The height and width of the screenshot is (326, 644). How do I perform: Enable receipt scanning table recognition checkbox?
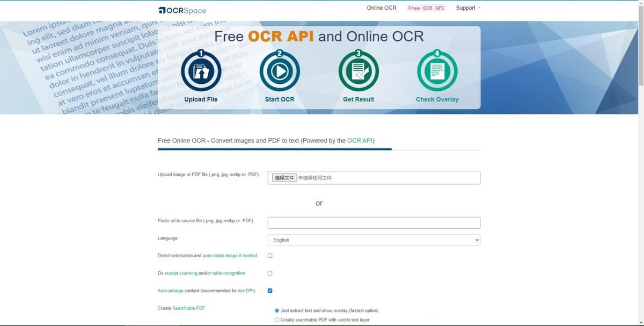pyautogui.click(x=270, y=273)
